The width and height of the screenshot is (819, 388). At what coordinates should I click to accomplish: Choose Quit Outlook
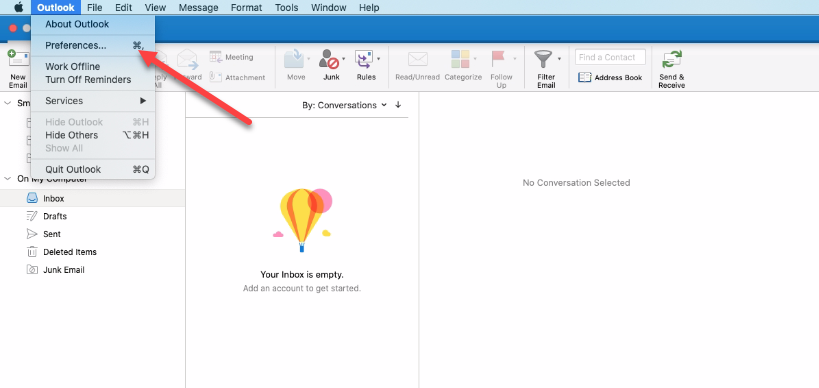point(93,169)
